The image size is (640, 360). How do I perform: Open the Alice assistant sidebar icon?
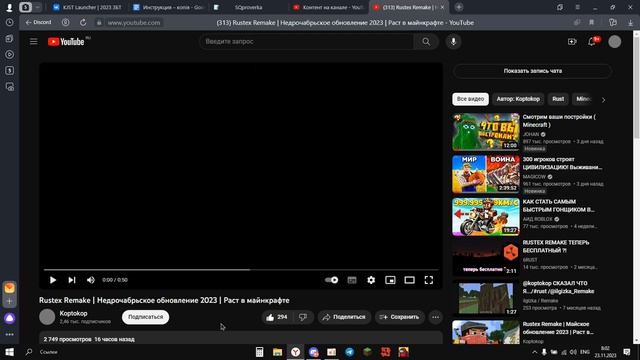tap(9, 318)
